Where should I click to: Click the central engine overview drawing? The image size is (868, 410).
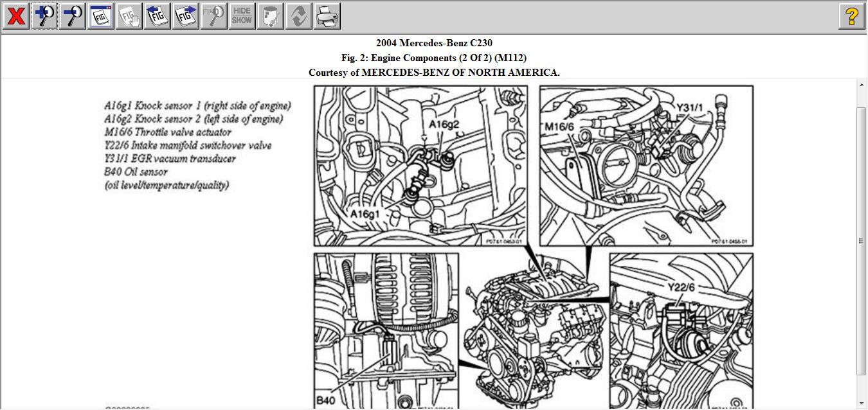(534, 331)
